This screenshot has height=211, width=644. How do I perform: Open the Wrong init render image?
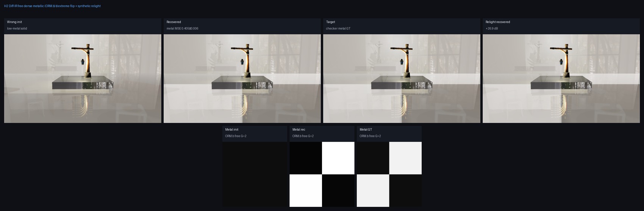coord(83,79)
